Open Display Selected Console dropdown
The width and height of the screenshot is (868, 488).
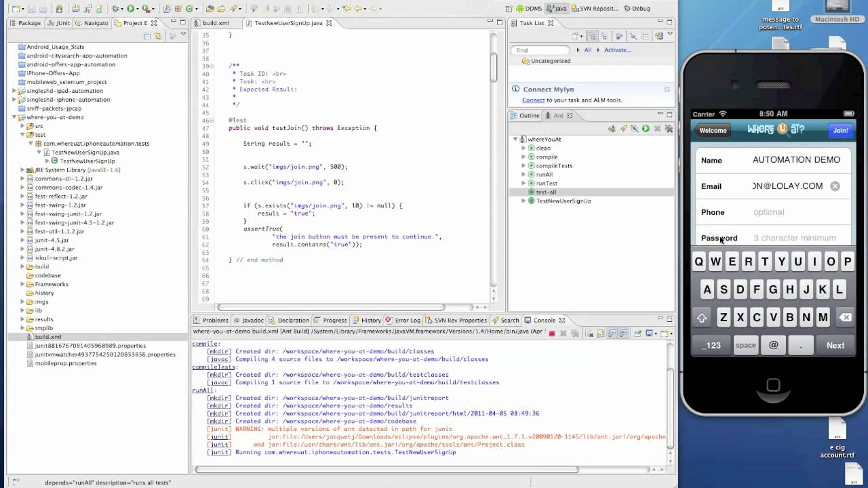(656, 333)
